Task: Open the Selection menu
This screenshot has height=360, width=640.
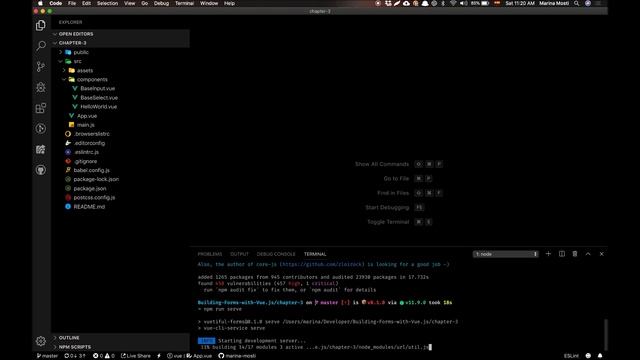Action: click(x=107, y=3)
